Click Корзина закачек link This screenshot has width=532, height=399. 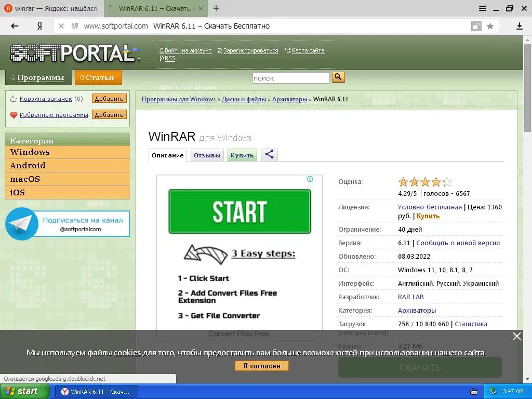pyautogui.click(x=46, y=99)
